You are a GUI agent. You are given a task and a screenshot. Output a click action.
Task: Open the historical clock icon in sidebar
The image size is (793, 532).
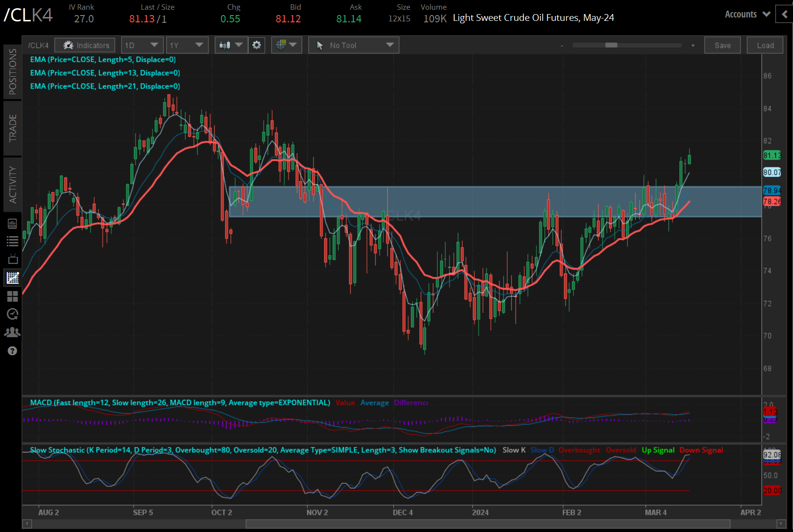(12, 314)
